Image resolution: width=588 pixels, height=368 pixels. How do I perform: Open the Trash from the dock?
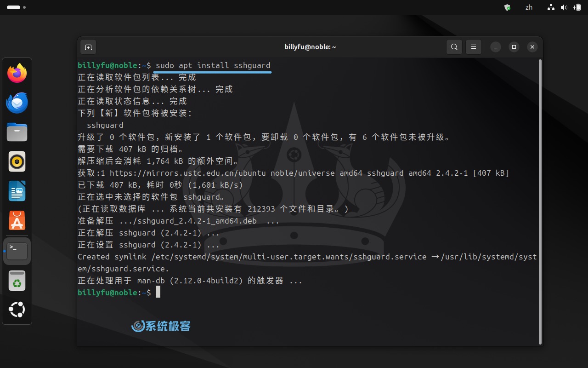coord(17,280)
